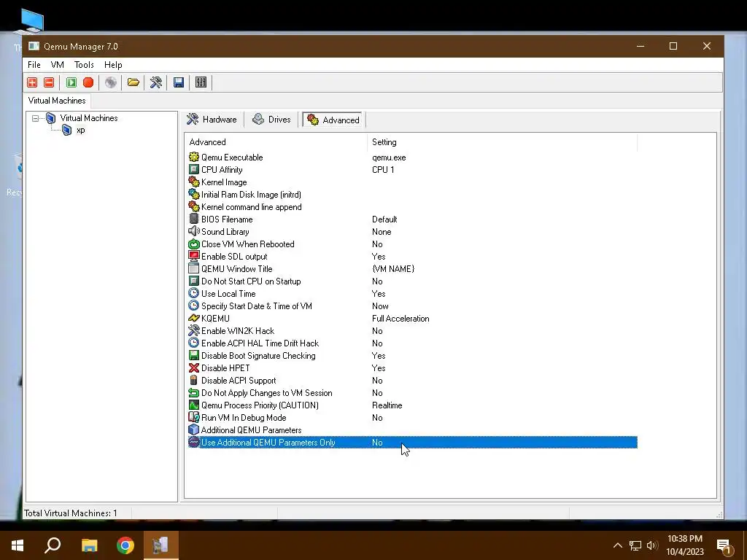Select the Advanced tab
Viewport: 747px width, 560px height.
tap(334, 120)
